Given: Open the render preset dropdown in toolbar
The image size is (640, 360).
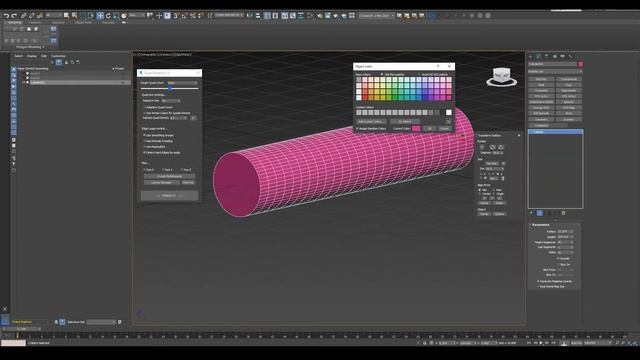Looking at the screenshot, I should click(x=376, y=16).
